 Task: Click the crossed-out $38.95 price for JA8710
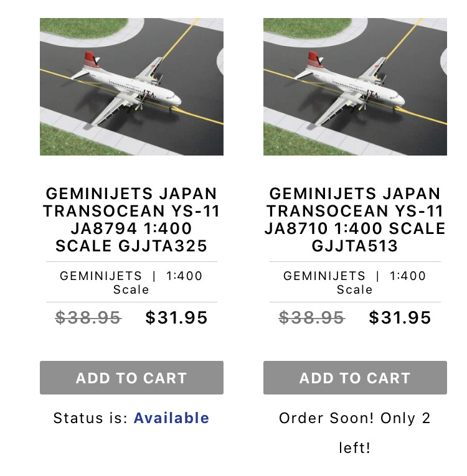point(311,318)
